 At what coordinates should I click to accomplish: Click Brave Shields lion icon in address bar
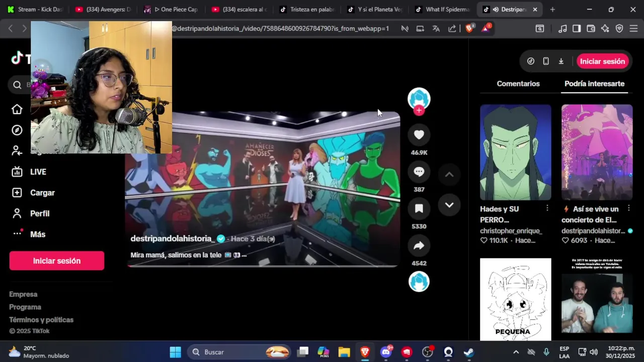469,29
